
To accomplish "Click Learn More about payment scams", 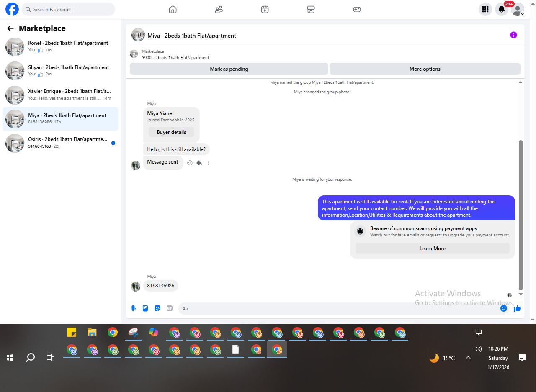I will click(432, 248).
